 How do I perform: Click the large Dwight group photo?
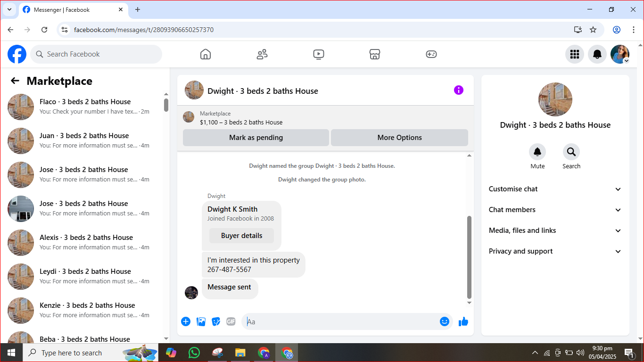tap(555, 99)
